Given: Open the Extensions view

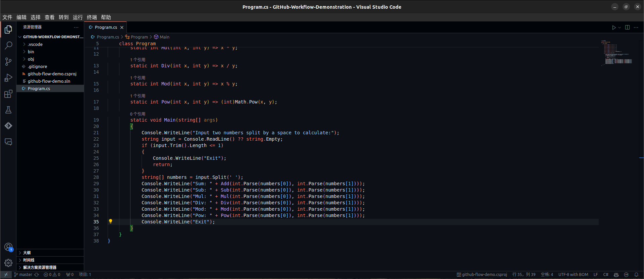Looking at the screenshot, I should pos(8,94).
